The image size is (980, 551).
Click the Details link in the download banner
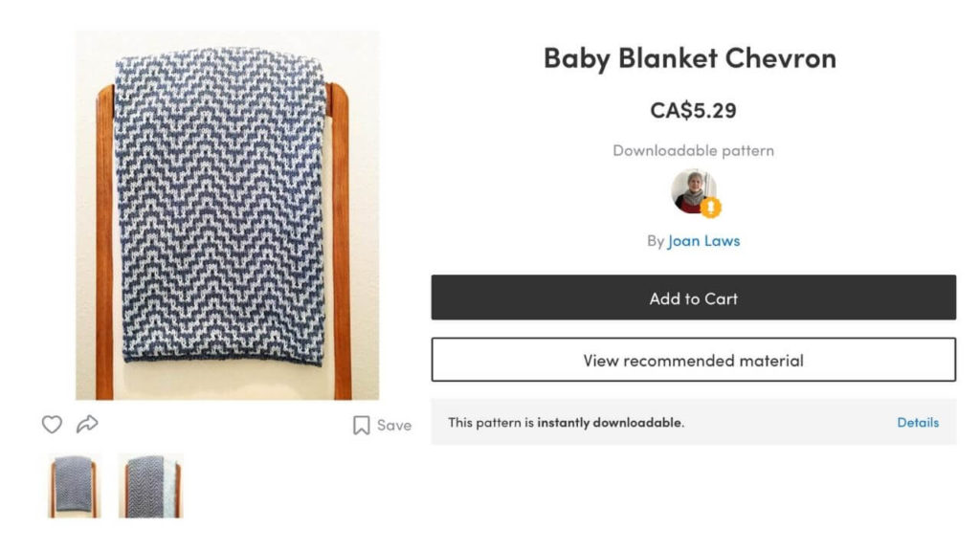(x=918, y=422)
